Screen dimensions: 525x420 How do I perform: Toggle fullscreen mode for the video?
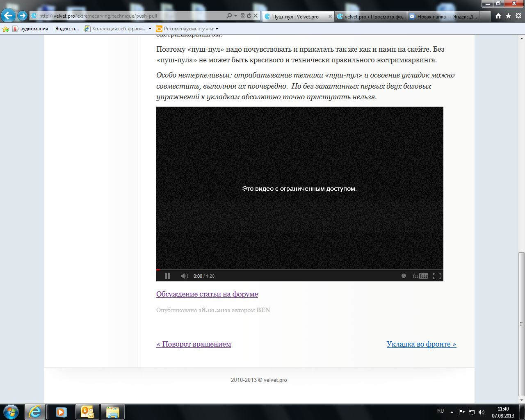(437, 276)
